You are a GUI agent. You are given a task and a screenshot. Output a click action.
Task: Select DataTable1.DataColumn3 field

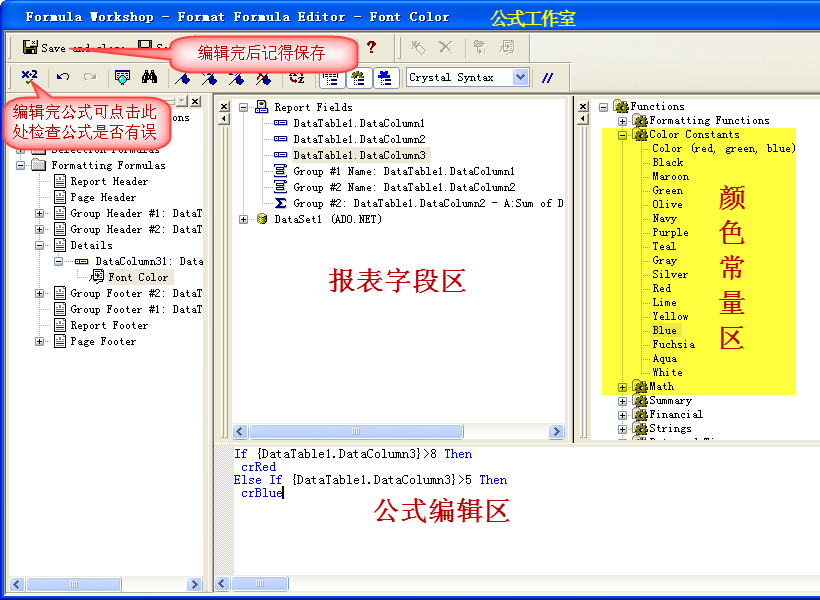pyautogui.click(x=359, y=155)
